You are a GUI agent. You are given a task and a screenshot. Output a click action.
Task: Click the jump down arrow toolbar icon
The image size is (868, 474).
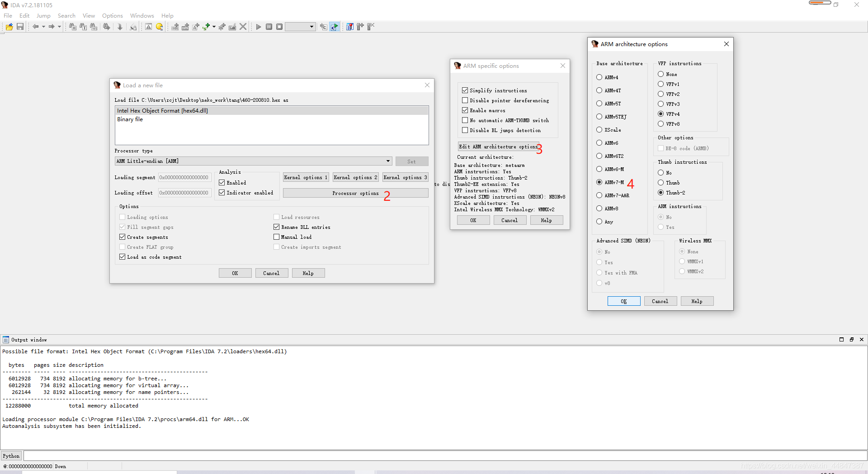pos(120,27)
